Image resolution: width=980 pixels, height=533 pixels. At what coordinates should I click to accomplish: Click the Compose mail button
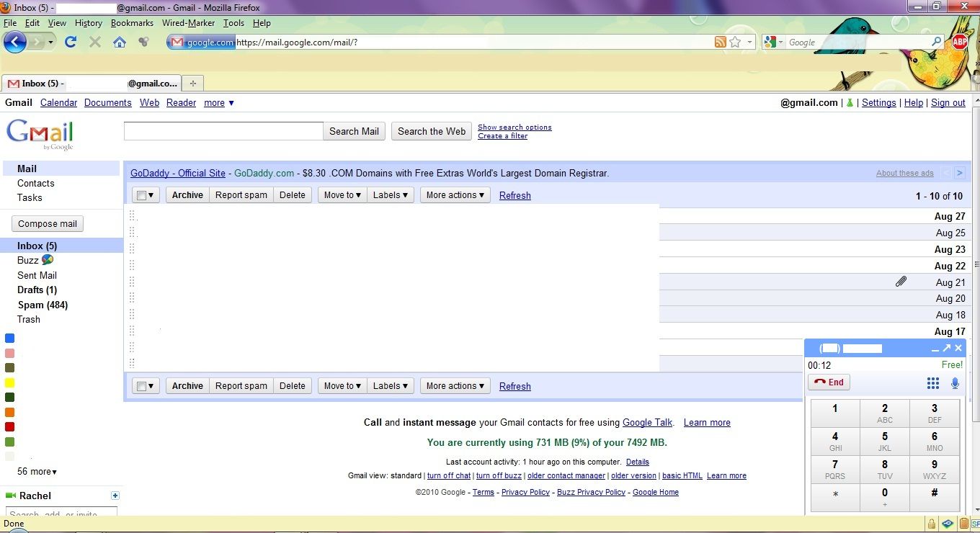coord(47,223)
